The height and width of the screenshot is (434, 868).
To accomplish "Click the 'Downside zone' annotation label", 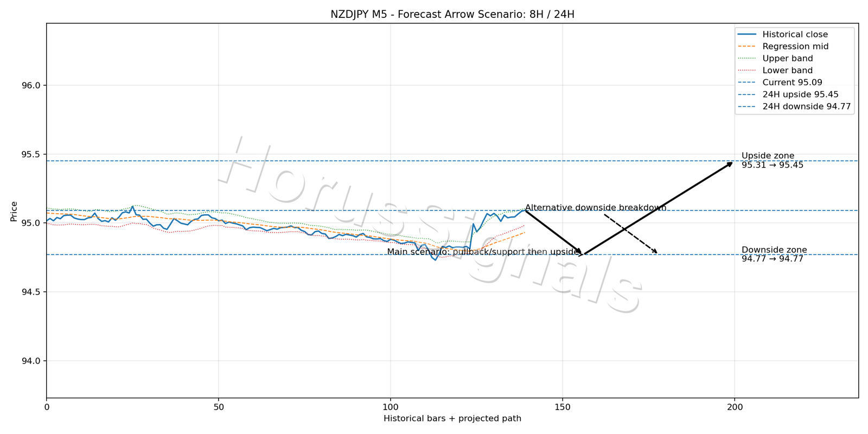I will 774,250.
